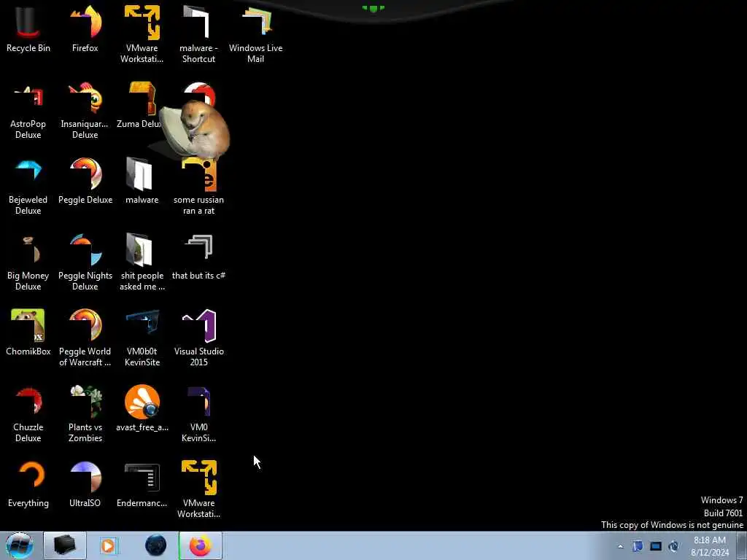Select the Bejeweled Deluxe icon

click(28, 187)
